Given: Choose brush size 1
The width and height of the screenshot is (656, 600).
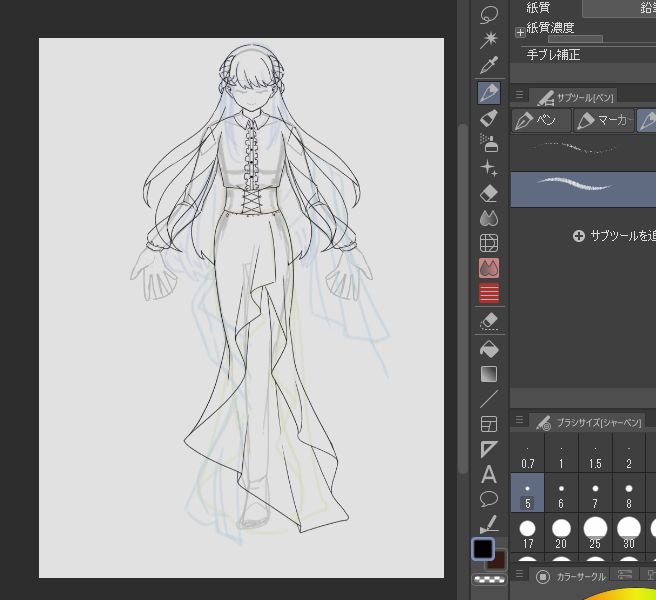Looking at the screenshot, I should (x=561, y=453).
